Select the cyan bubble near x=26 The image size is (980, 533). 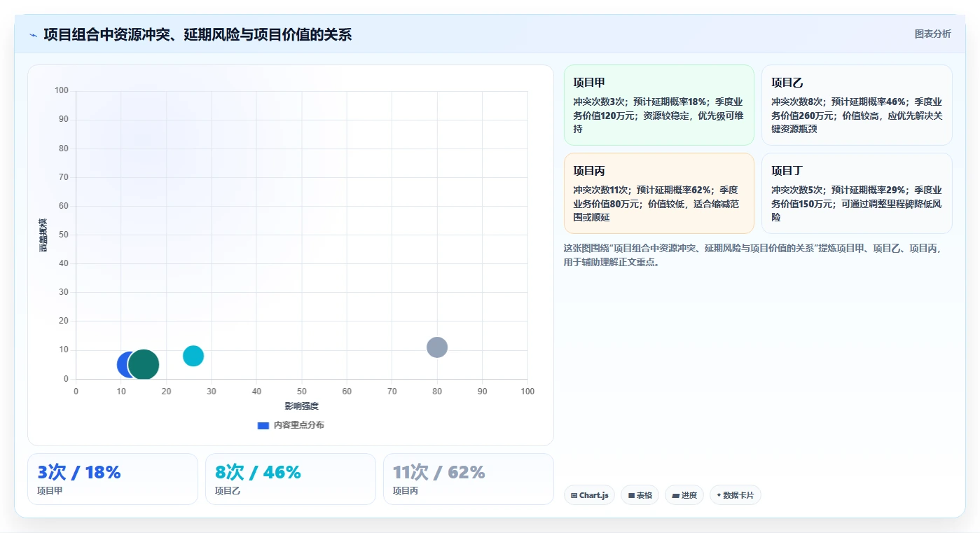point(193,356)
